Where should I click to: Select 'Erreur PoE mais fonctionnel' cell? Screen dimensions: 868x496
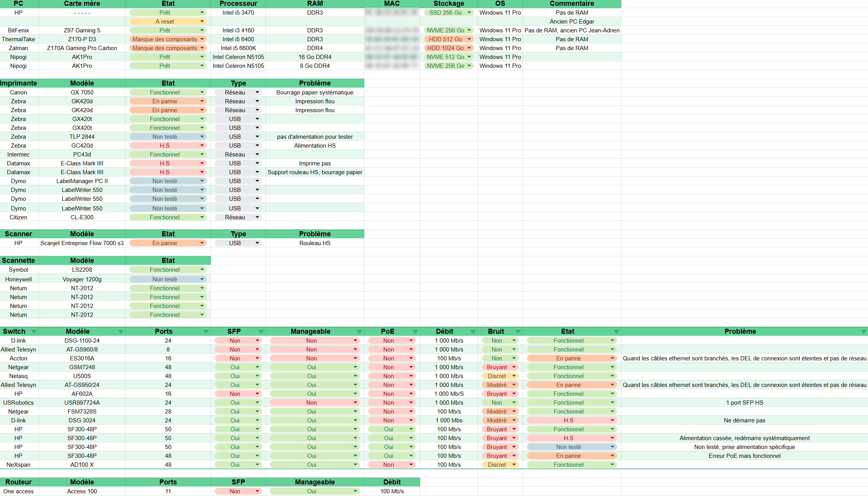point(745,456)
